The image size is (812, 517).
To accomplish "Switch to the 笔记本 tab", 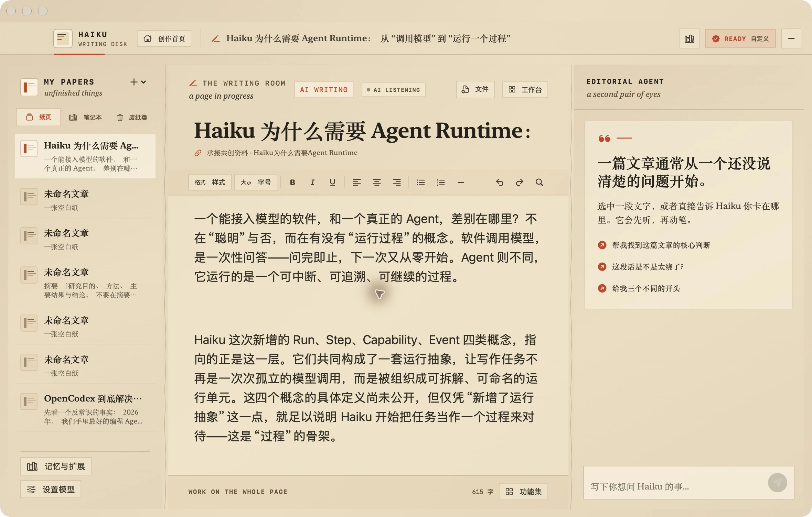I will tap(85, 117).
